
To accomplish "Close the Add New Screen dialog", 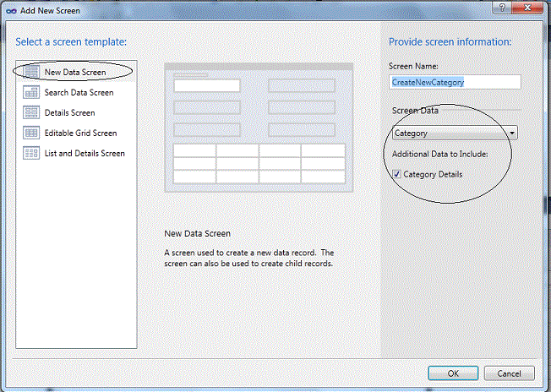I will coord(527,8).
